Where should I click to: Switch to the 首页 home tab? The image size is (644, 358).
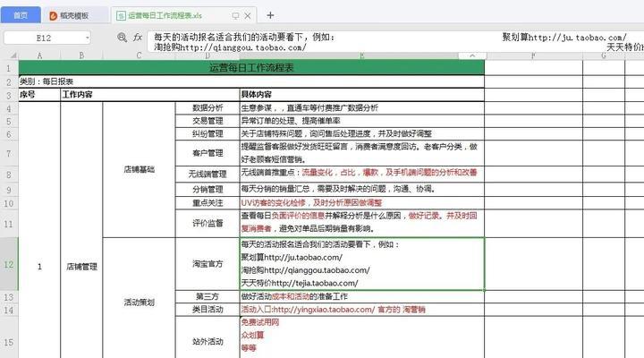(x=21, y=15)
